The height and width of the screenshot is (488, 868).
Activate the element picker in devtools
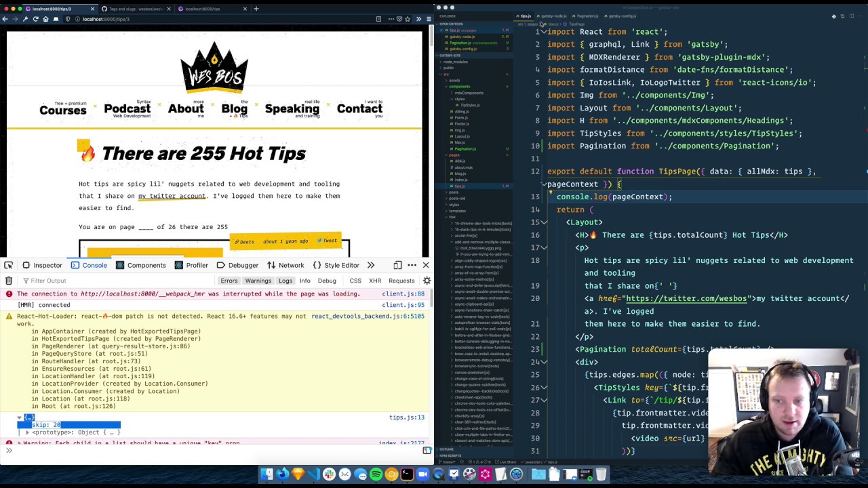pyautogui.click(x=9, y=265)
